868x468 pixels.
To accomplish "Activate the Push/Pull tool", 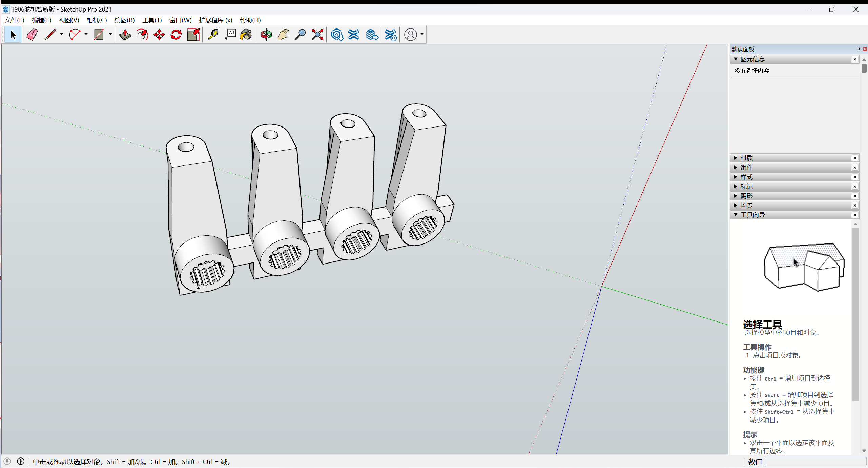I will [125, 35].
